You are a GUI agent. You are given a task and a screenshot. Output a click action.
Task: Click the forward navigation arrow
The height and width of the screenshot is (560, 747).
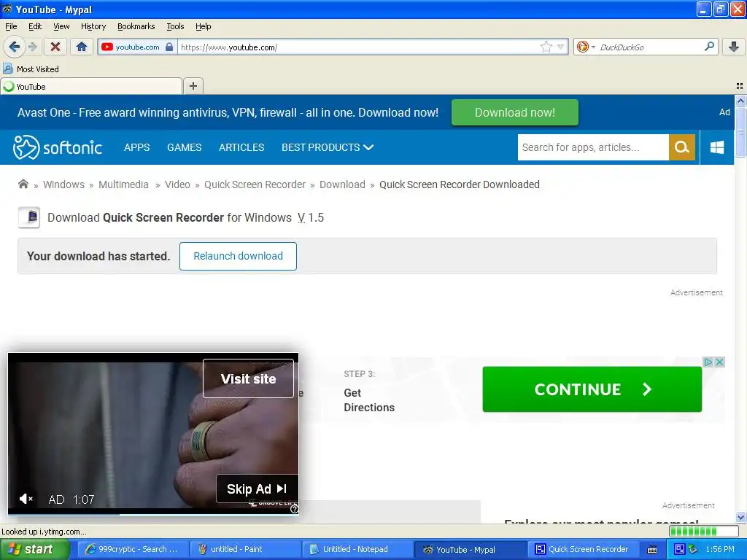coord(33,47)
